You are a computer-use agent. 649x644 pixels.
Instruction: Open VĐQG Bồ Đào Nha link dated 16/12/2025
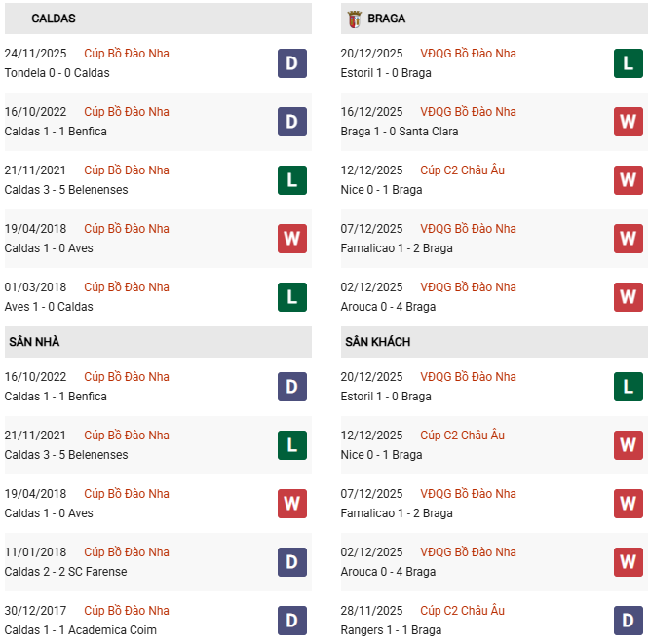tap(468, 112)
